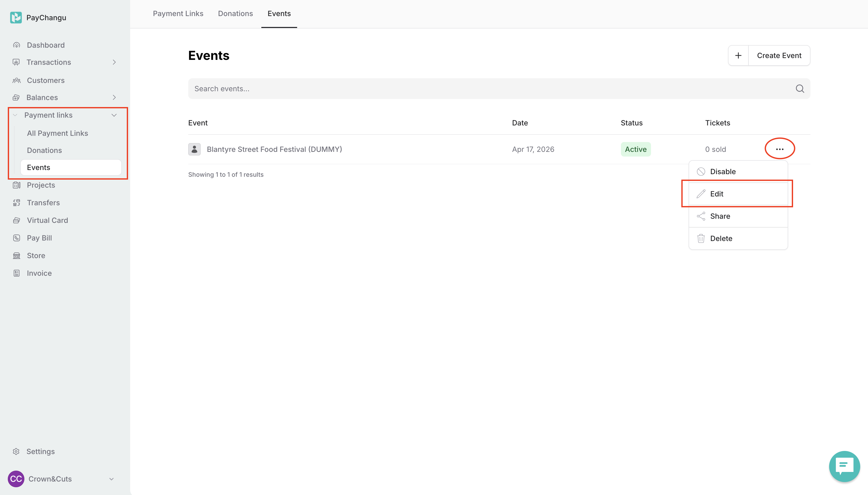Click the search magnifier icon
Image resolution: width=868 pixels, height=495 pixels.
(800, 89)
